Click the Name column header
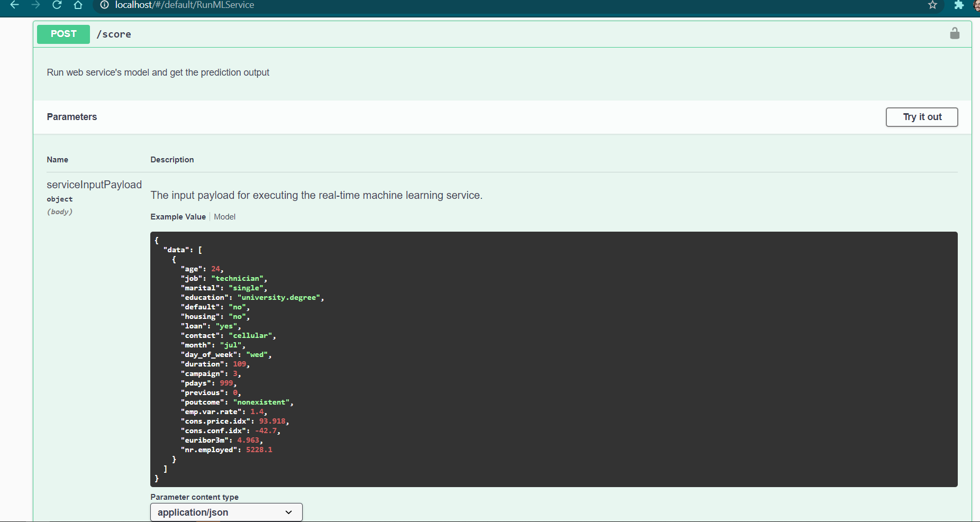Image resolution: width=980 pixels, height=522 pixels. click(x=57, y=160)
